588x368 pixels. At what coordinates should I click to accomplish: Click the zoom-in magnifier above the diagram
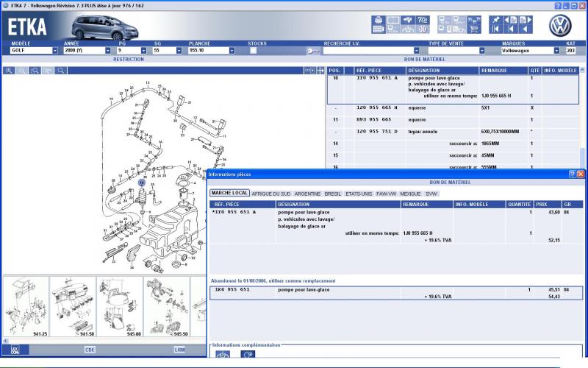click(x=9, y=71)
